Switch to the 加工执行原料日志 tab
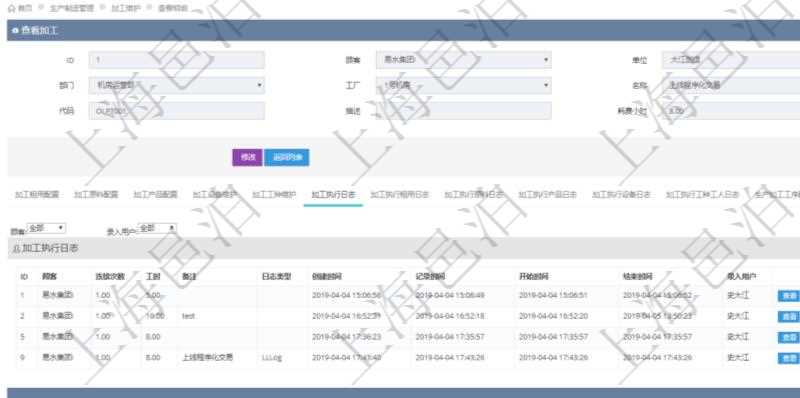The image size is (800, 398). [x=474, y=194]
